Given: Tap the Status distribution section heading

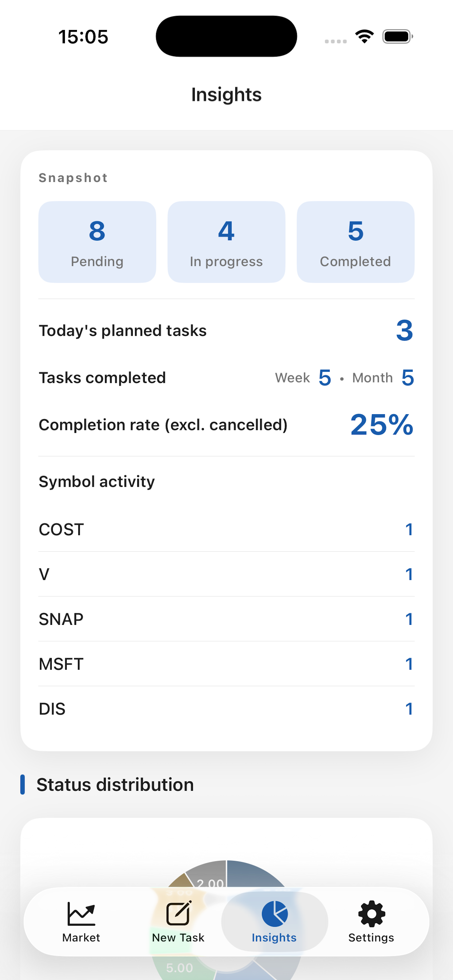Looking at the screenshot, I should pos(115,785).
